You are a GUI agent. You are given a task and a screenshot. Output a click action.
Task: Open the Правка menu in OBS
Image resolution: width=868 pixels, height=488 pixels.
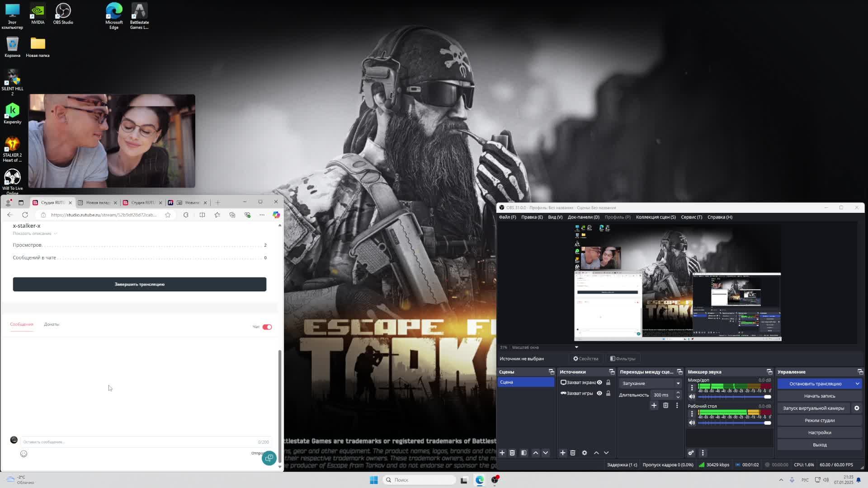tap(532, 217)
